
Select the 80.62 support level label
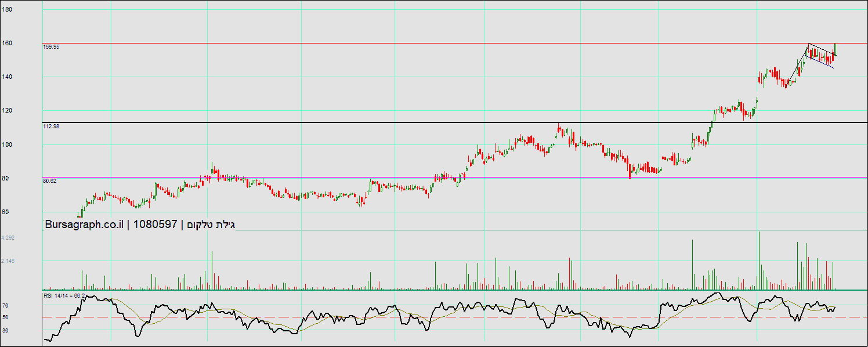point(50,180)
